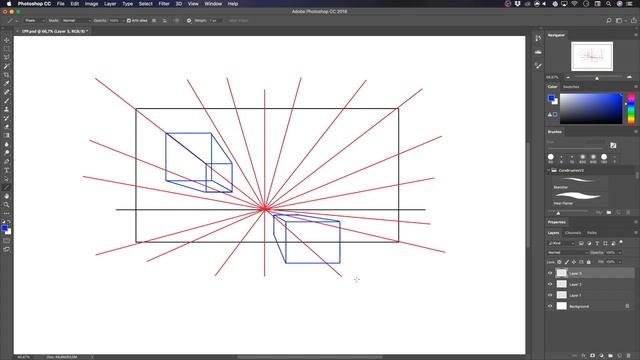Select the Rectangular Marquee tool
The height and width of the screenshot is (360, 640).
click(x=7, y=49)
